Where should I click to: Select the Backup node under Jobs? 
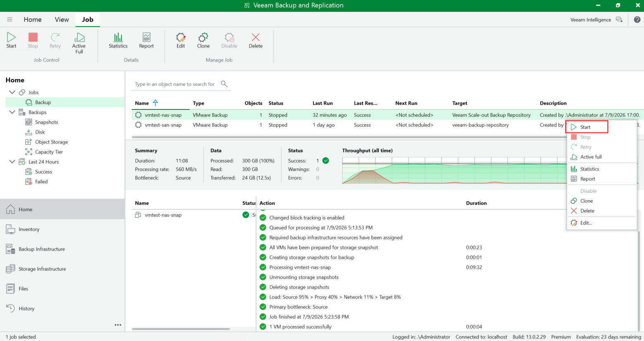pyautogui.click(x=65, y=102)
